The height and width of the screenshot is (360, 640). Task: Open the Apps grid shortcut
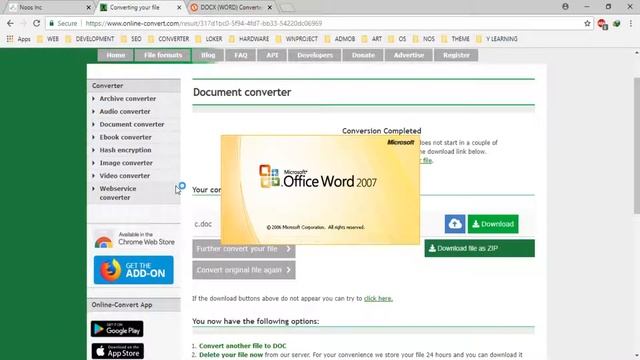tap(18, 39)
